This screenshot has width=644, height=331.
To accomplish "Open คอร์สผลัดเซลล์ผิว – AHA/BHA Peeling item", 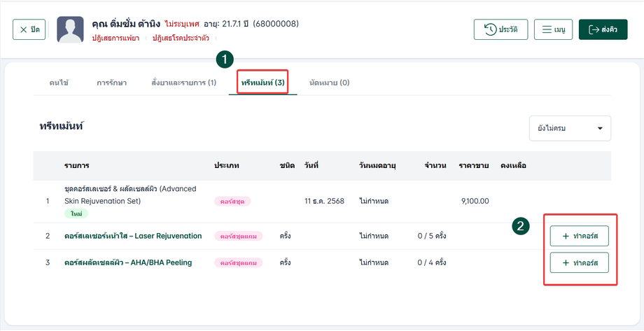I will click(x=128, y=262).
